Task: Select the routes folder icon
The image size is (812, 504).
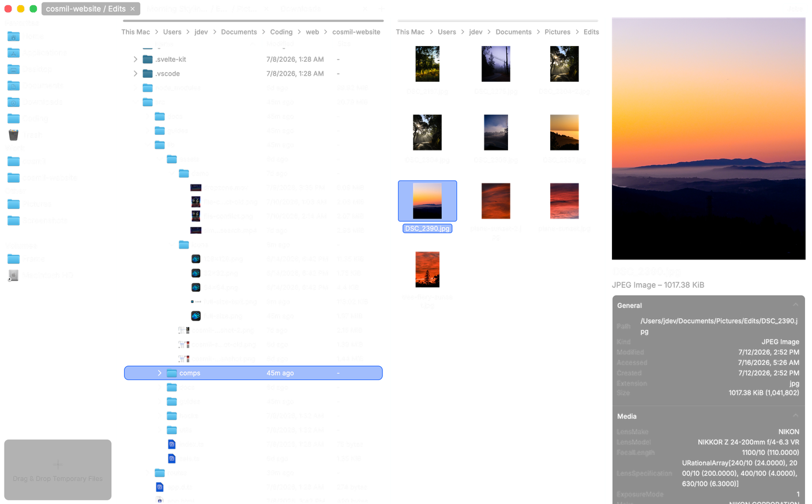Action: coord(160,473)
